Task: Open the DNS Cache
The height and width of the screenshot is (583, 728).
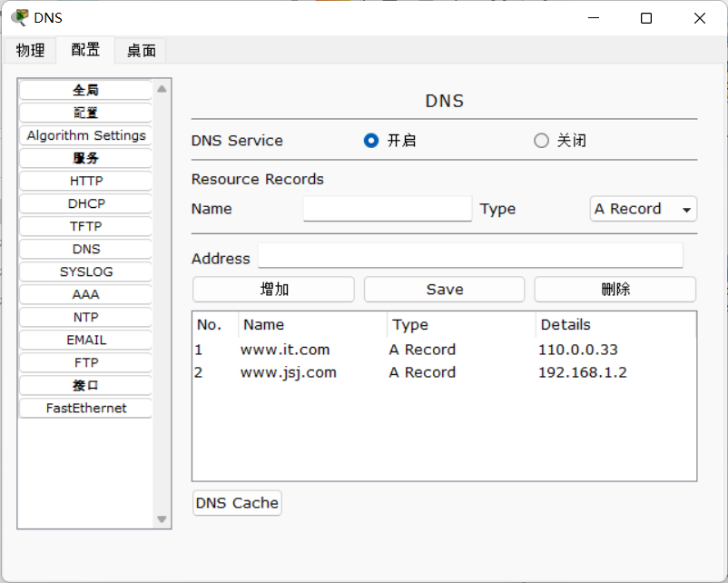Action: (237, 503)
